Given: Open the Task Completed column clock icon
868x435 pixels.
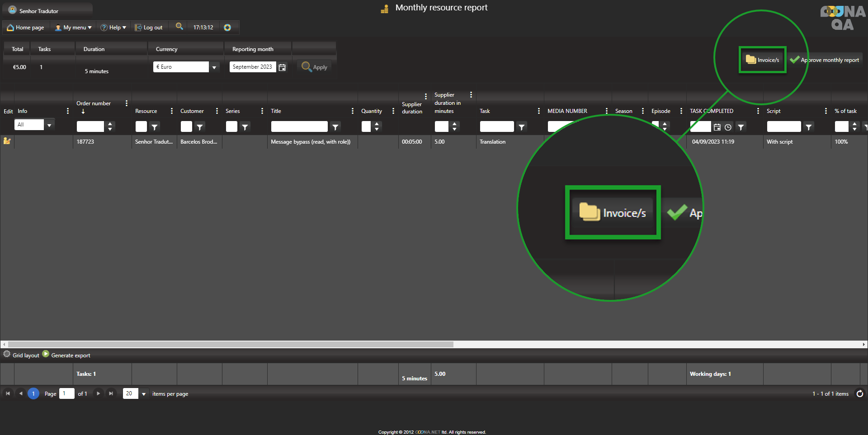Looking at the screenshot, I should [x=728, y=127].
